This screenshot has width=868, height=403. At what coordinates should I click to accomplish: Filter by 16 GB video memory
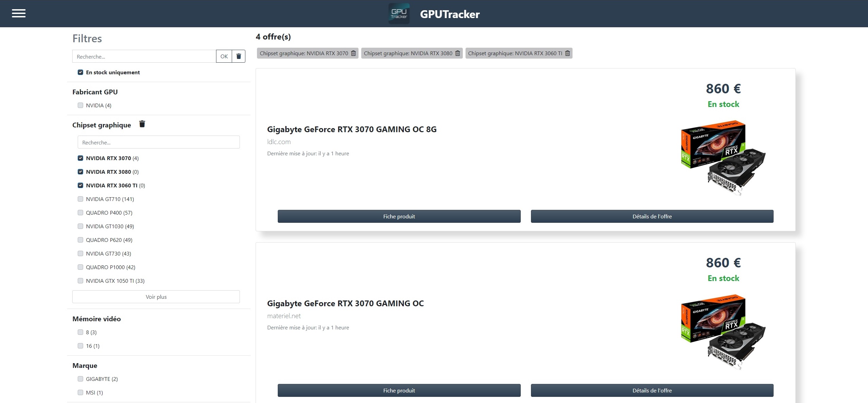tap(80, 346)
